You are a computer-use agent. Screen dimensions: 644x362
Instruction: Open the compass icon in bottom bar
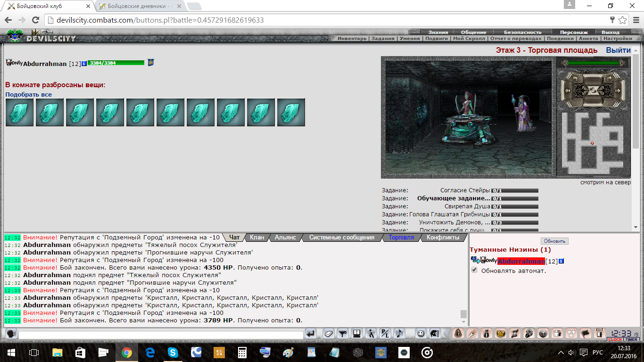click(472, 333)
